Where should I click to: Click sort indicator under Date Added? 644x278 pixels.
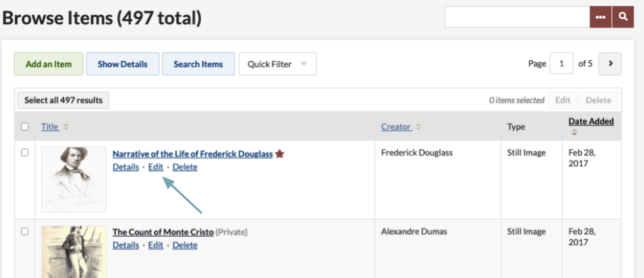(x=574, y=132)
